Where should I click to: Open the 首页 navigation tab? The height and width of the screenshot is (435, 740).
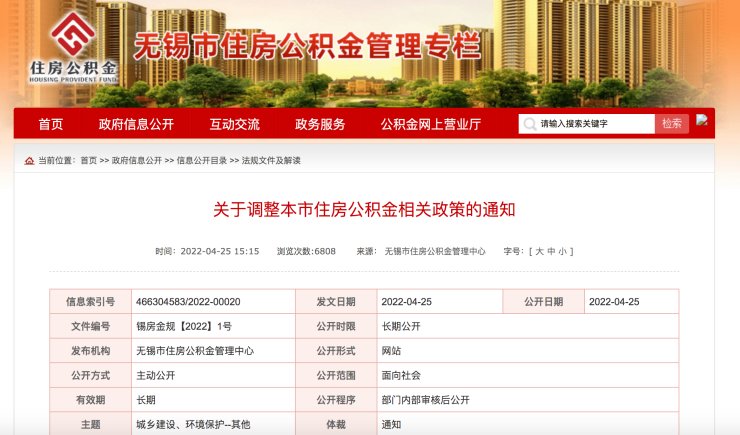pyautogui.click(x=51, y=124)
